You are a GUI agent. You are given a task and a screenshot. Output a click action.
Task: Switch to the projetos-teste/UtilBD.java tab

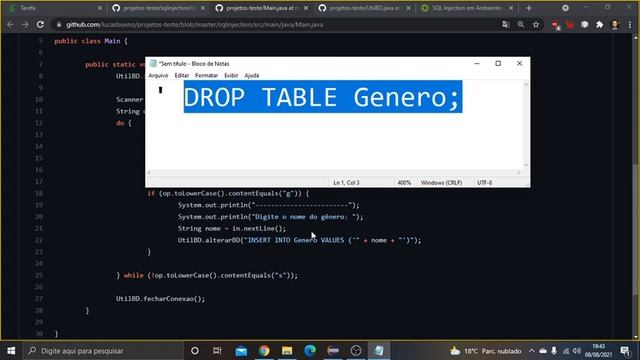point(364,8)
